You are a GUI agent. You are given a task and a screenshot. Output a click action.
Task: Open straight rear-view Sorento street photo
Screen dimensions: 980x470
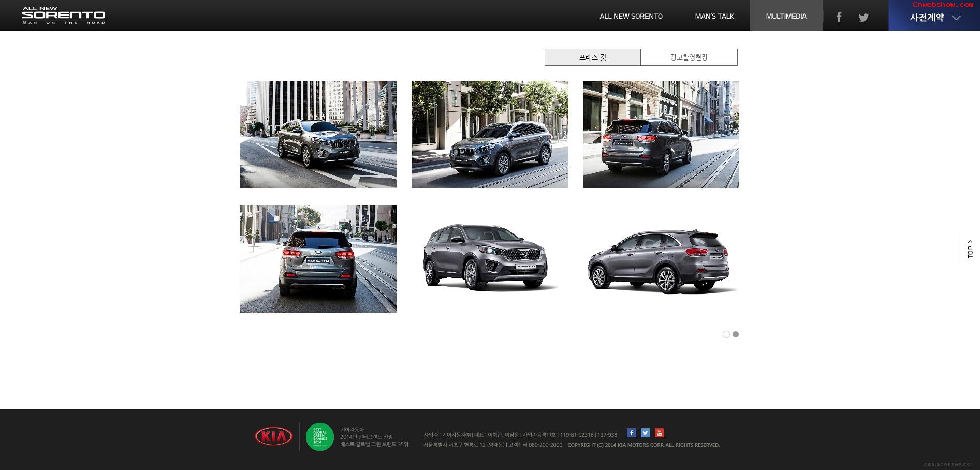tap(318, 259)
